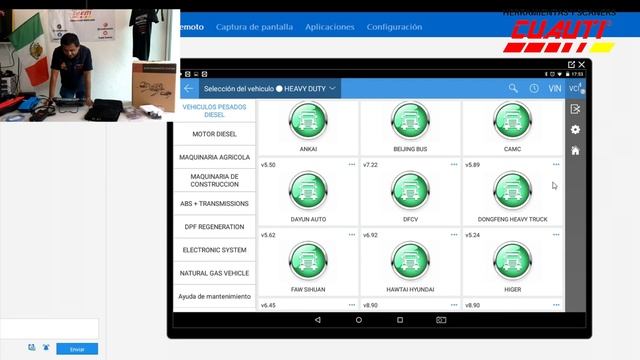
Task: Open the history clock icon
Action: tap(534, 89)
